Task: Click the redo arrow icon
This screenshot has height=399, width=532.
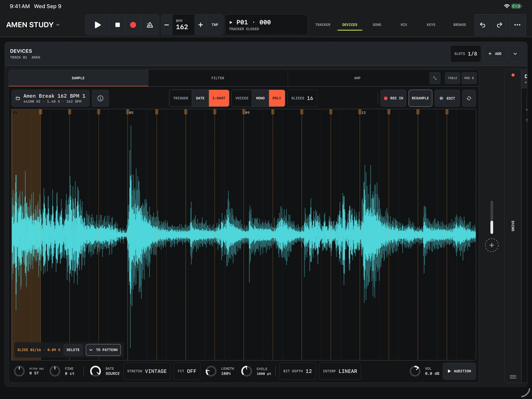Action: point(499,25)
